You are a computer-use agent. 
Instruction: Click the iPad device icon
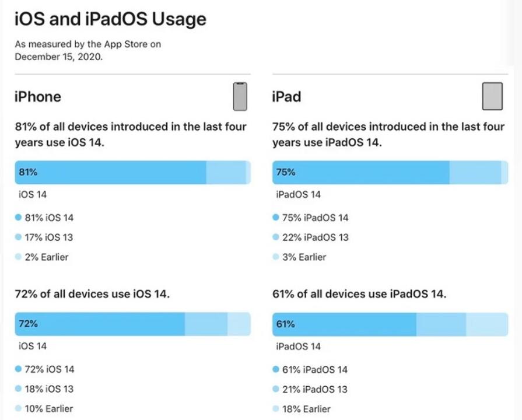pos(492,97)
